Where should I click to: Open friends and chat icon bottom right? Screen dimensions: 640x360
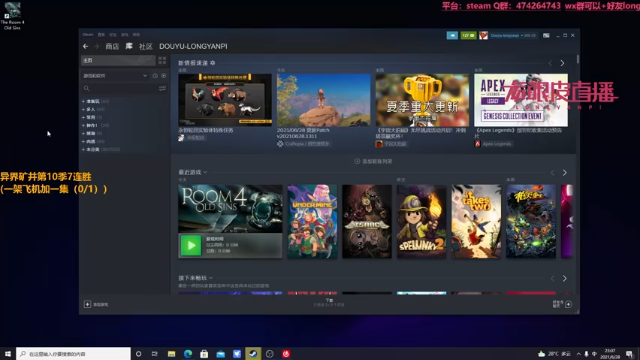point(568,304)
